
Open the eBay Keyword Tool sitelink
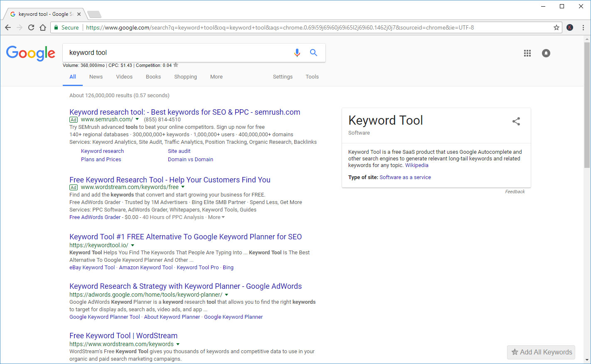point(92,268)
